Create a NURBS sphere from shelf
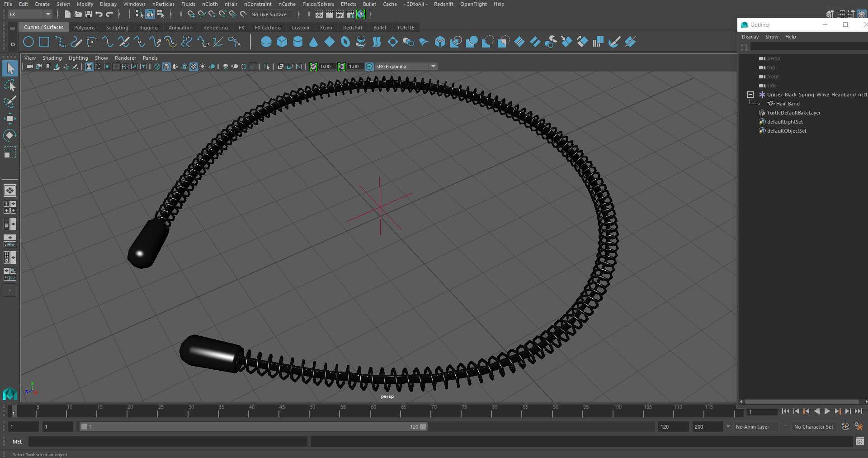The image size is (868, 458). (266, 42)
